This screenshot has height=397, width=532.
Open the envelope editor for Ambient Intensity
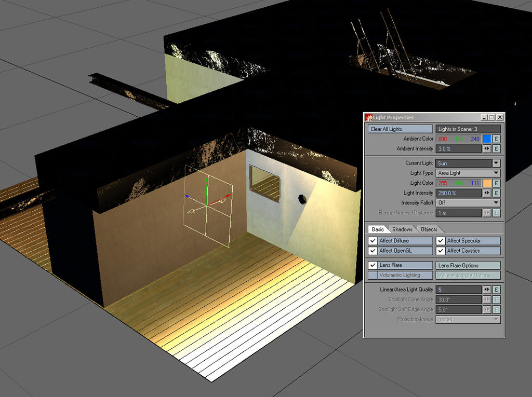click(496, 148)
